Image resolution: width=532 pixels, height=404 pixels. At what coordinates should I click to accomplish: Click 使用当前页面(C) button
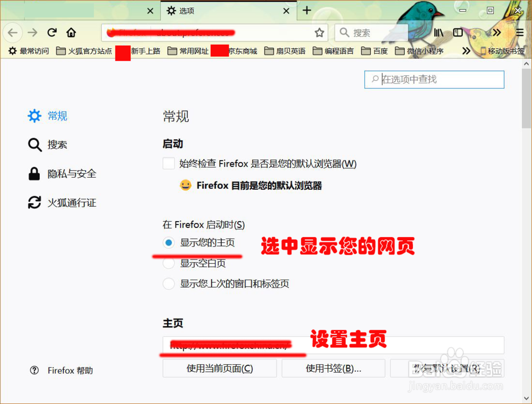(220, 368)
